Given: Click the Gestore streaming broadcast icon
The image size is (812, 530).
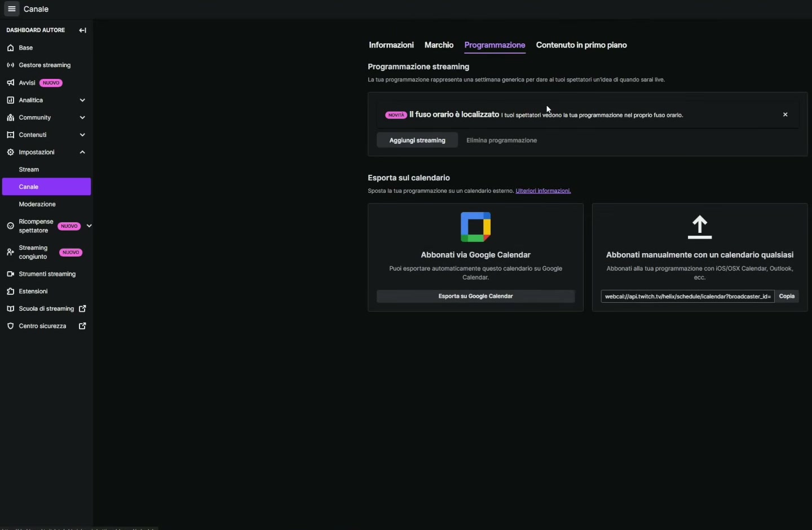Looking at the screenshot, I should [x=10, y=65].
